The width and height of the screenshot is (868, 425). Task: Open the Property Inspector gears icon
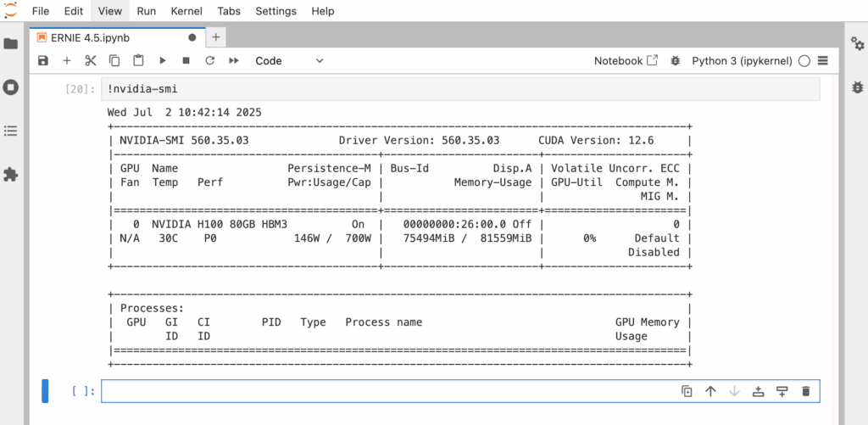pyautogui.click(x=857, y=43)
